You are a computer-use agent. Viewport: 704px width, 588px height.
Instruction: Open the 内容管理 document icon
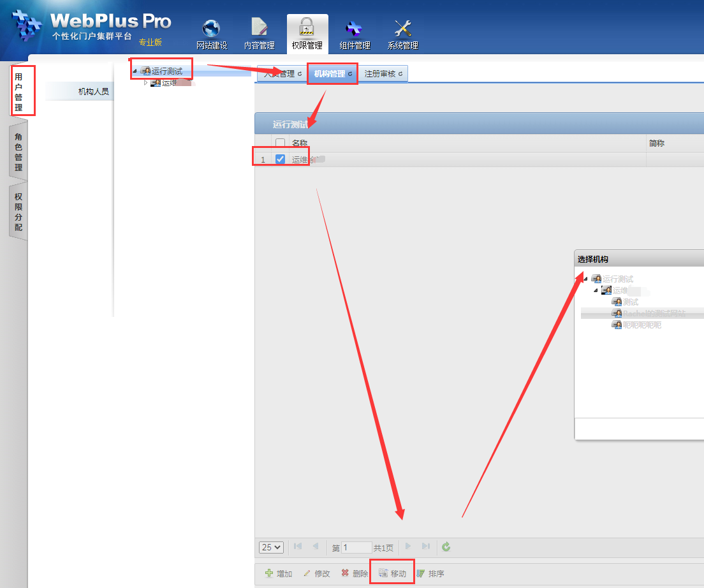[x=259, y=29]
